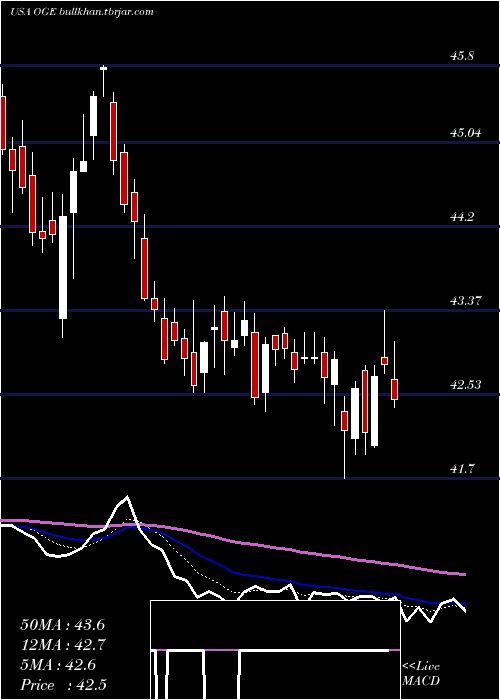Click the Price : 42.5 readout
The height and width of the screenshot is (700, 500).
click(x=63, y=685)
